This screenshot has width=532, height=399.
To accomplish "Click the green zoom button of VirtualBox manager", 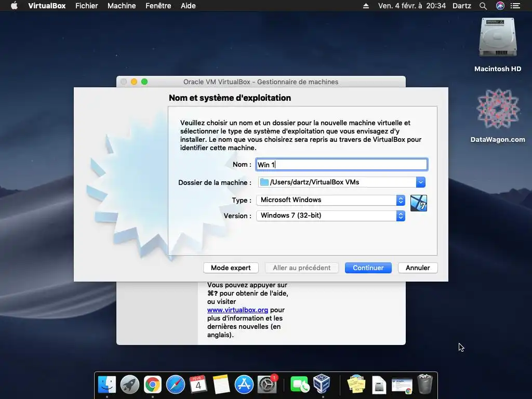I will click(144, 82).
